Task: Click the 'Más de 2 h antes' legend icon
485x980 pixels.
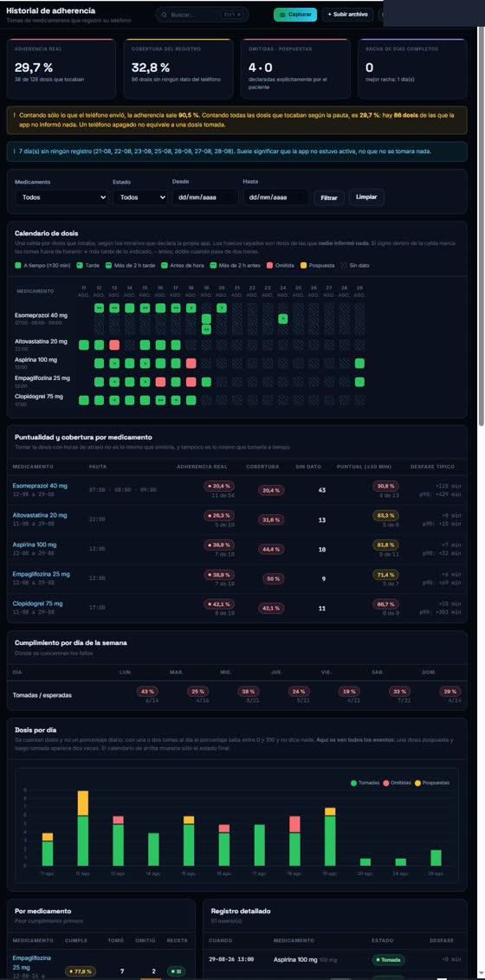Action: (213, 266)
